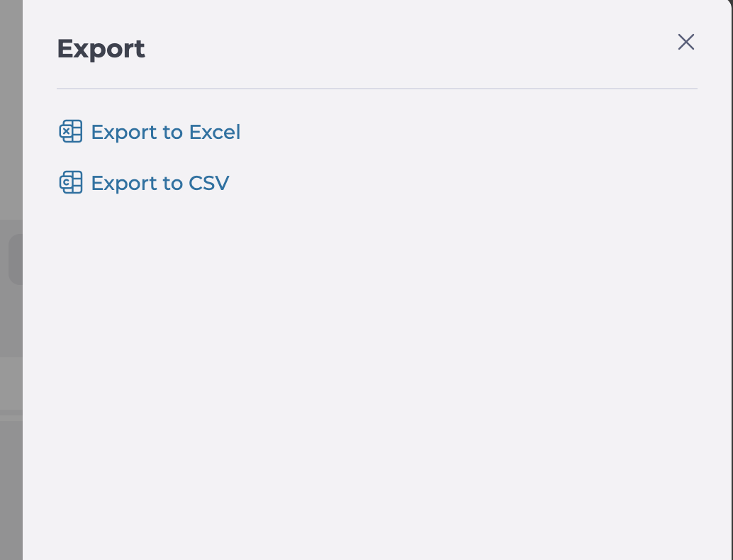Image resolution: width=733 pixels, height=560 pixels.
Task: Click the word CSV in export options
Action: click(208, 183)
